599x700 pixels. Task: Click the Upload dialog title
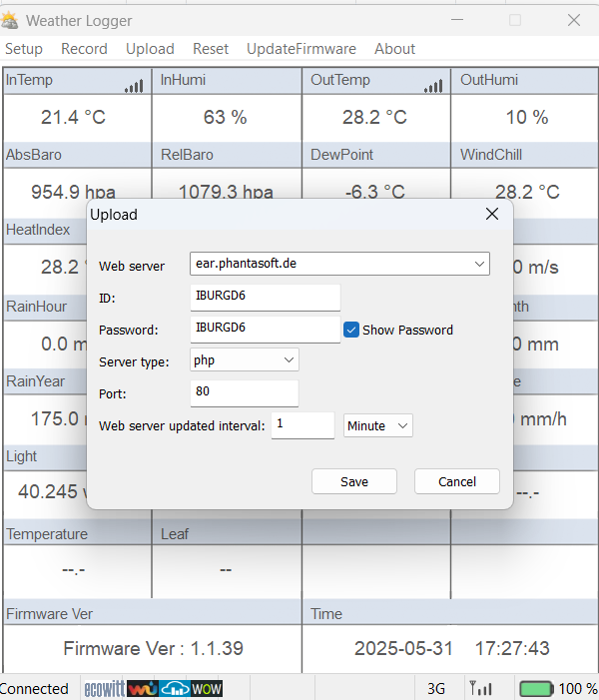pyautogui.click(x=114, y=215)
